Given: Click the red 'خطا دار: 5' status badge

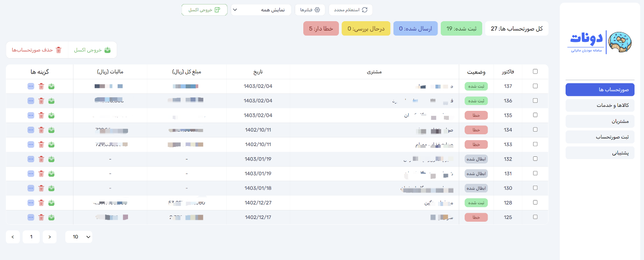Looking at the screenshot, I should click(x=321, y=28).
